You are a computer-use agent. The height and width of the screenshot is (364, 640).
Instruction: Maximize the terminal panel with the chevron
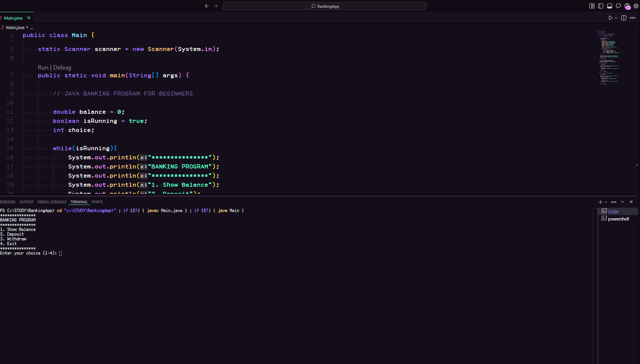click(622, 202)
